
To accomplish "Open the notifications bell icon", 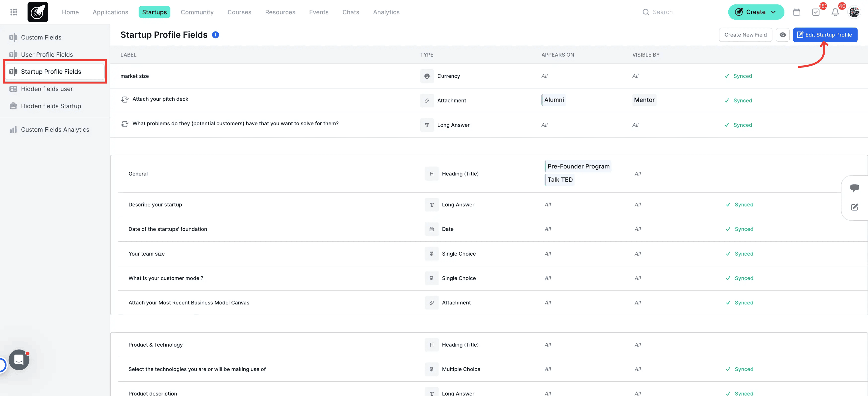I will (x=835, y=12).
